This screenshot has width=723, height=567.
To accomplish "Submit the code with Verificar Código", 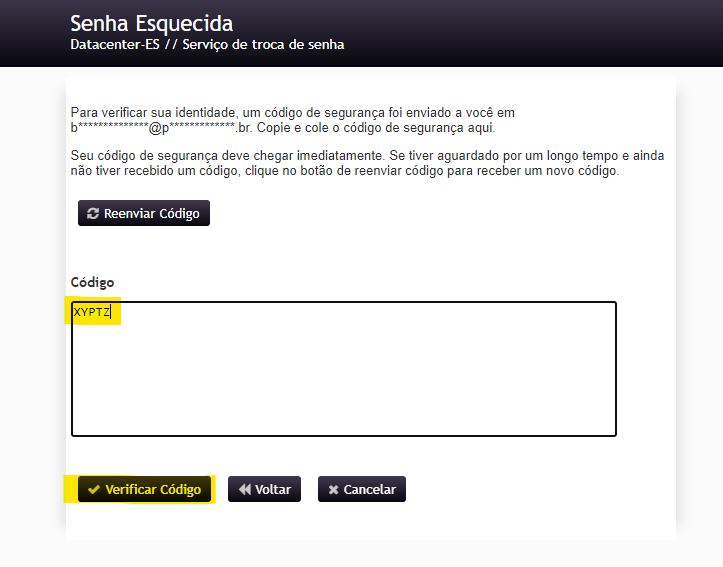I will [x=145, y=490].
